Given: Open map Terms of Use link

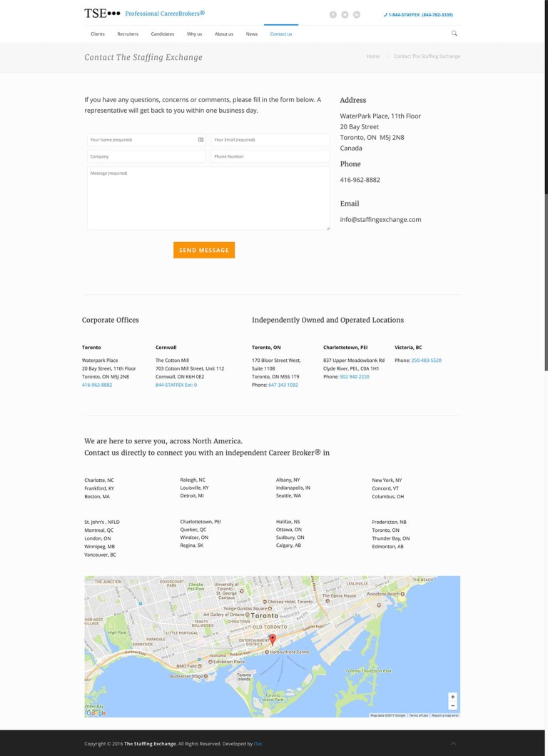Looking at the screenshot, I should point(418,715).
